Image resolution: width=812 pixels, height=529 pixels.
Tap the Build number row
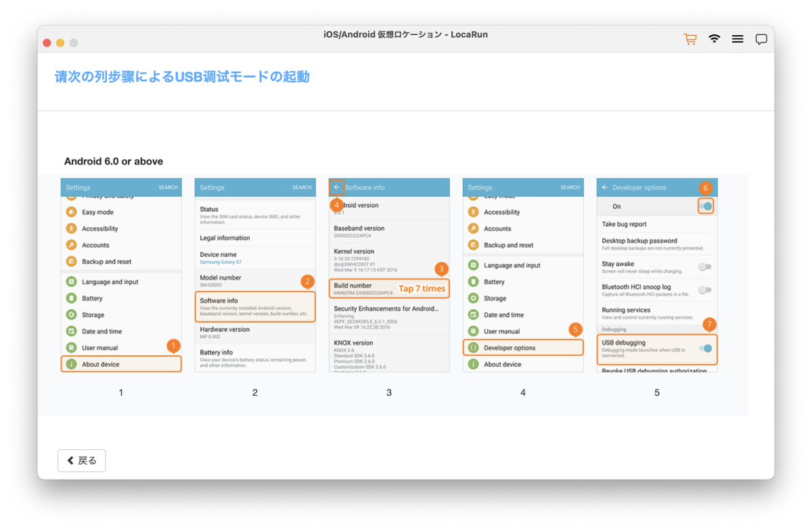click(x=389, y=289)
